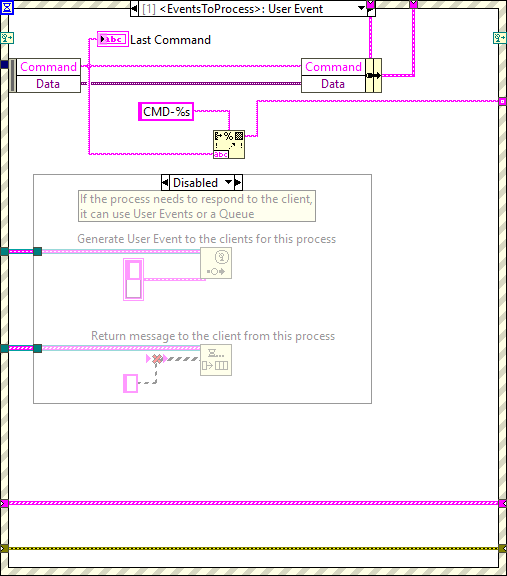The width and height of the screenshot is (507, 576).
Task: Click the Command element of left unbundle node
Action: coord(48,67)
